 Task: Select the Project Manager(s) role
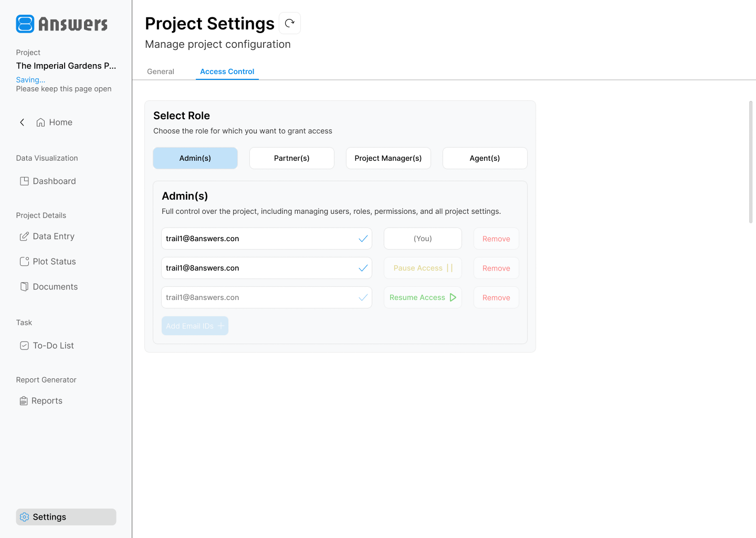[x=388, y=158]
